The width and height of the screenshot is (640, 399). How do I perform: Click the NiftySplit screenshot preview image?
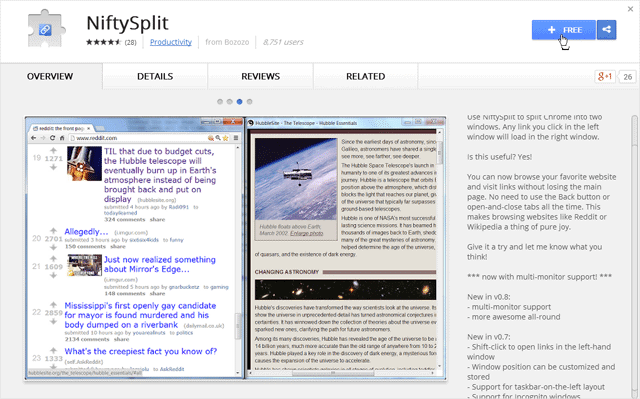coord(236,248)
